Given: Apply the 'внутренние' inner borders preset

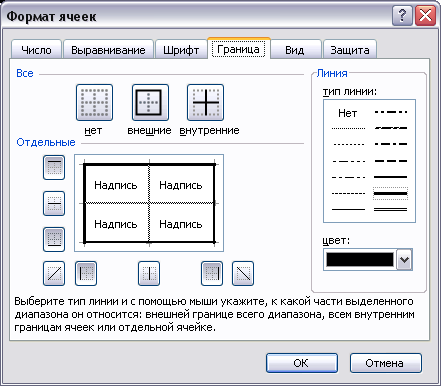Looking at the screenshot, I should [x=205, y=102].
